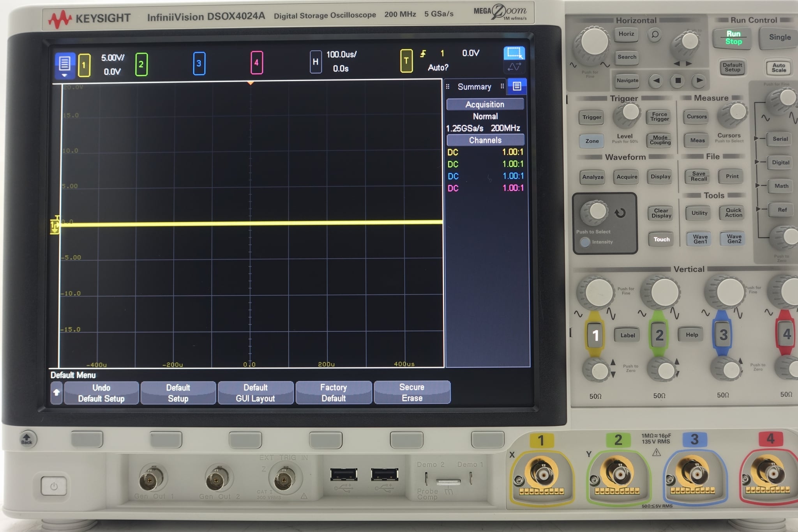
Task: Push the Force Trigger key
Action: pos(659,117)
